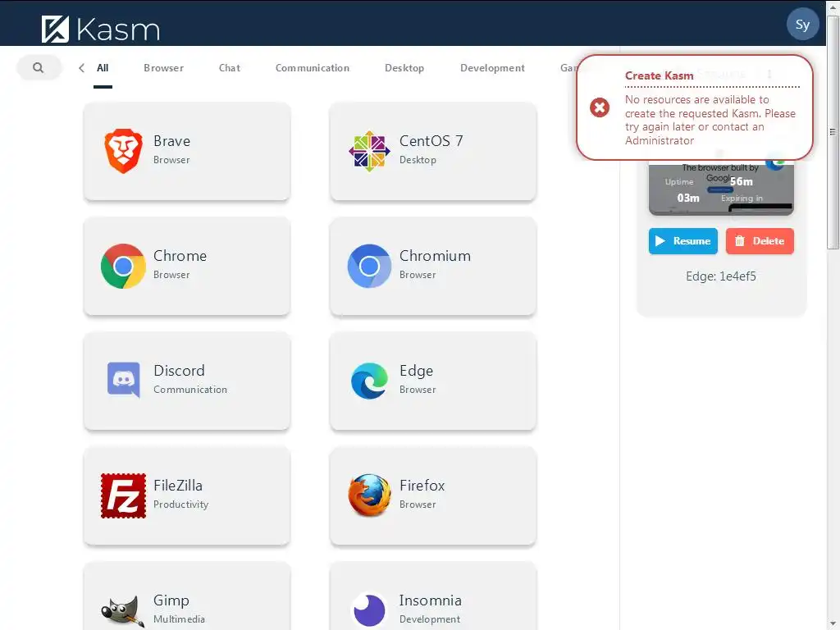This screenshot has width=840, height=630.
Task: Click the Gimp Multimedia label
Action: point(179,619)
